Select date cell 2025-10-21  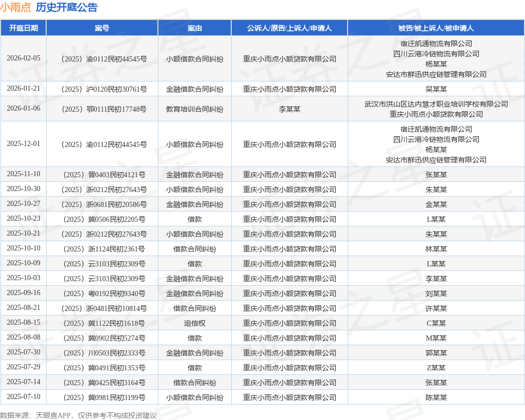pos(24,234)
